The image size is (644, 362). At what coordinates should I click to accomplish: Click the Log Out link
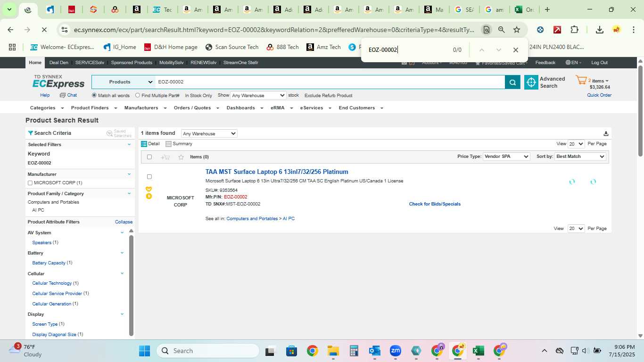[x=600, y=63]
